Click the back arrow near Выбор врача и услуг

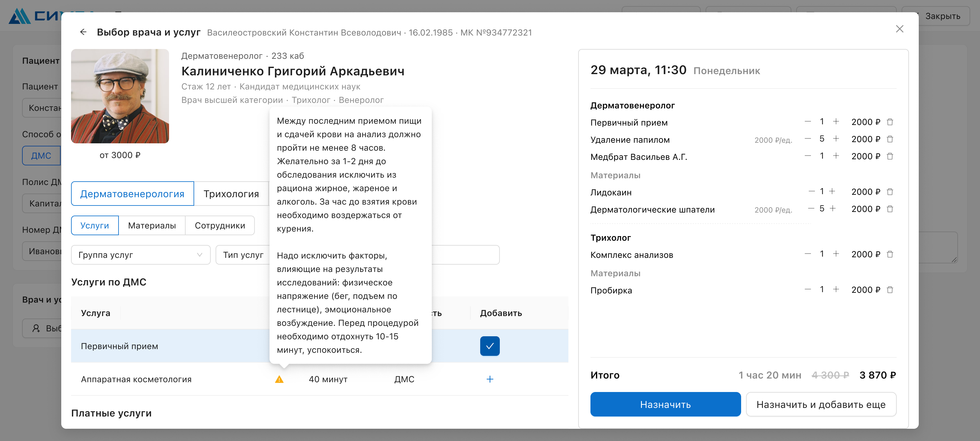coord(83,32)
